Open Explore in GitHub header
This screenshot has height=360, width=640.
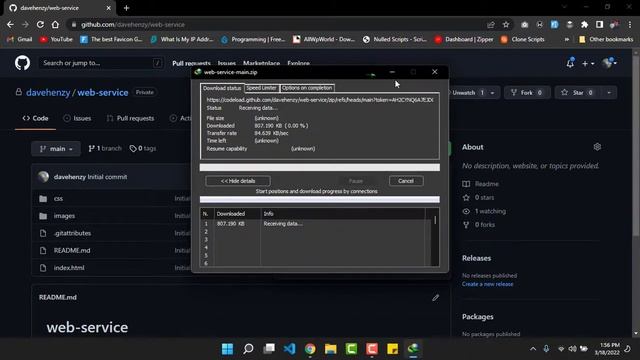coord(298,63)
